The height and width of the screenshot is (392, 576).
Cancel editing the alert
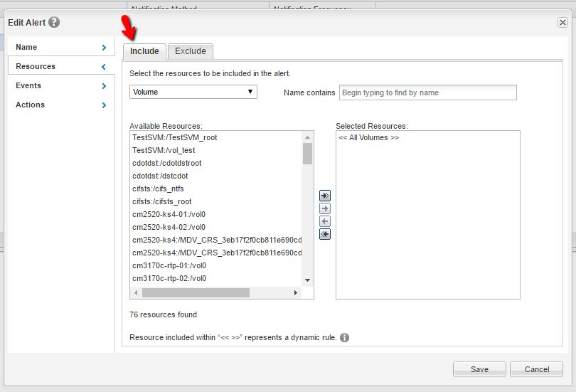click(x=537, y=369)
